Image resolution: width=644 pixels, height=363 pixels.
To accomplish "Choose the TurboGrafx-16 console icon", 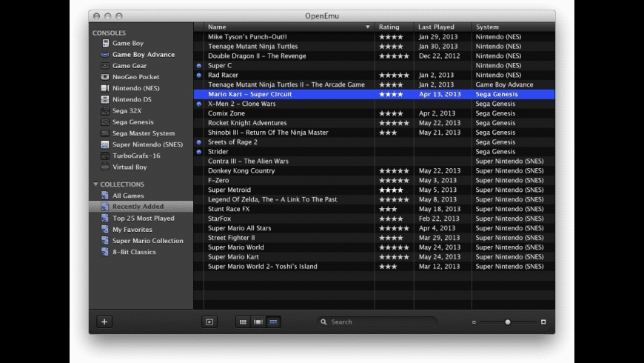I will tap(105, 156).
